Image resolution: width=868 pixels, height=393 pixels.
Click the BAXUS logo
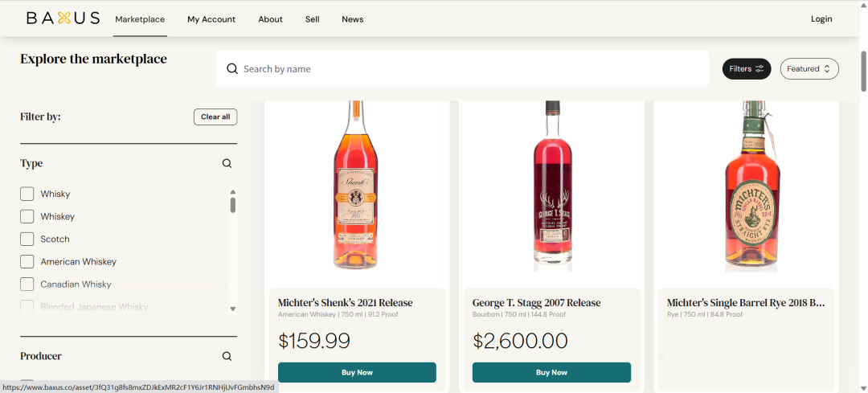pyautogui.click(x=63, y=18)
